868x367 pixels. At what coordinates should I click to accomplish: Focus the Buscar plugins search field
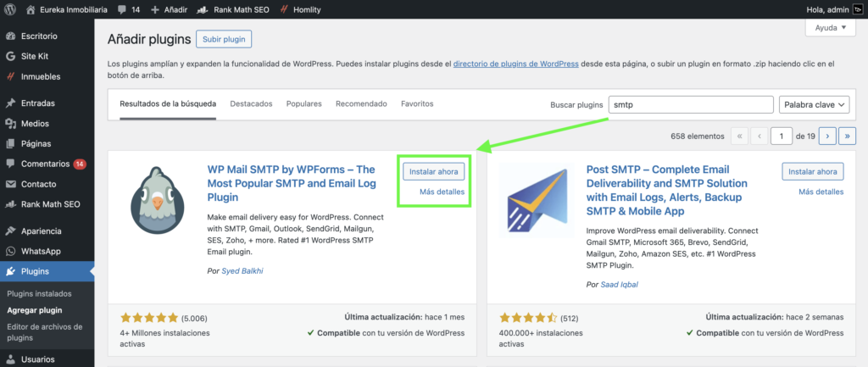[x=690, y=104]
